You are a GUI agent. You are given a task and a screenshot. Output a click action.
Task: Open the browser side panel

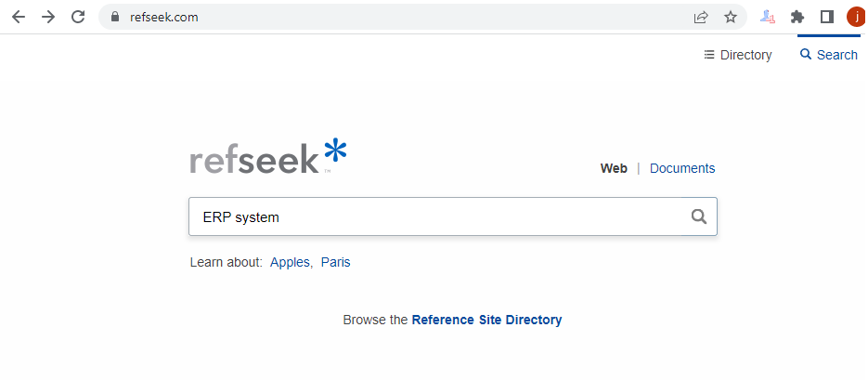[x=827, y=17]
